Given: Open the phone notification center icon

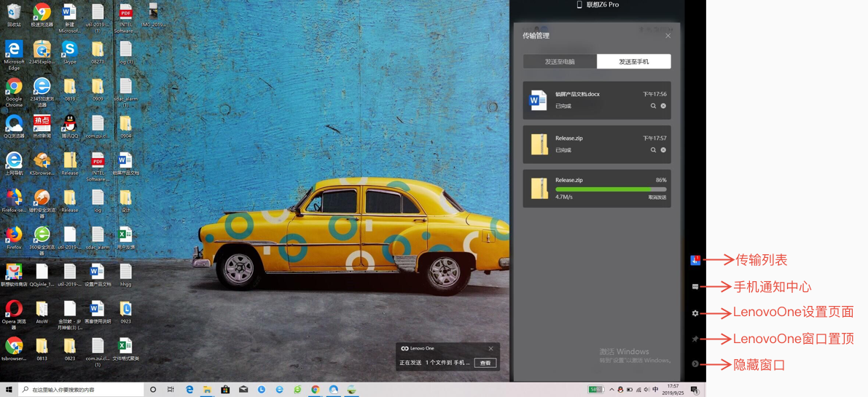Looking at the screenshot, I should point(695,287).
